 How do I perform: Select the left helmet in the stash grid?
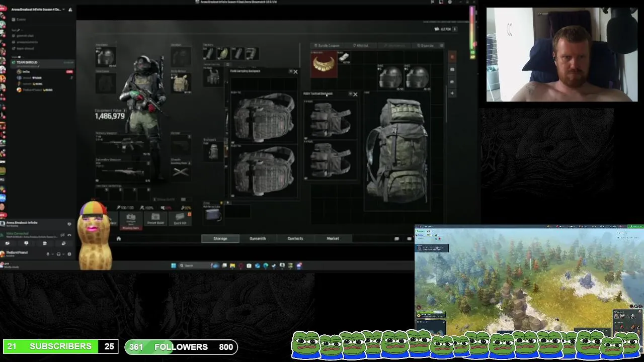coord(390,77)
